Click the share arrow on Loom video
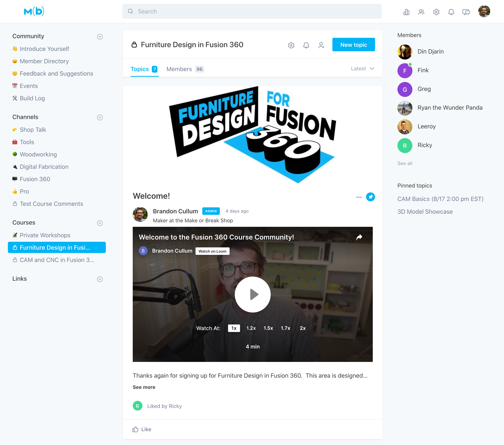504x445 pixels. click(x=359, y=237)
